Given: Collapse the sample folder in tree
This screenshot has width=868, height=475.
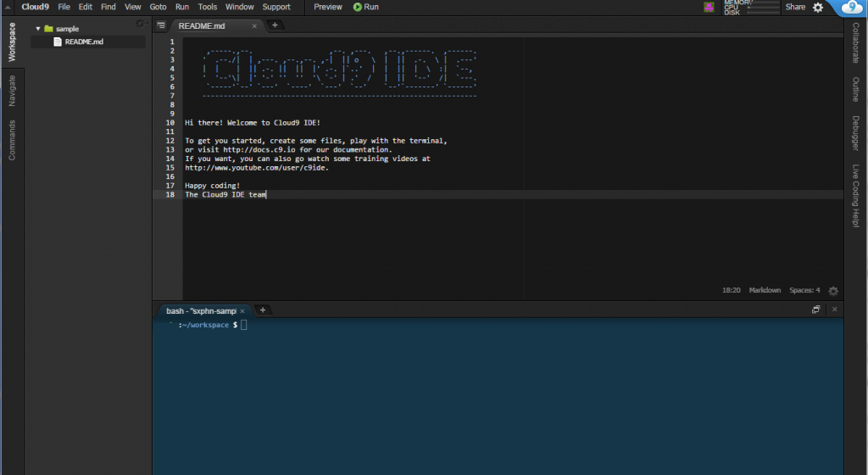Looking at the screenshot, I should [x=38, y=29].
